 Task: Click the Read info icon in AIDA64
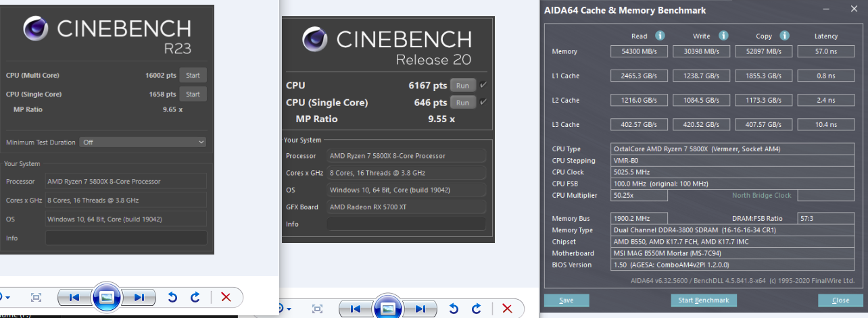click(660, 36)
